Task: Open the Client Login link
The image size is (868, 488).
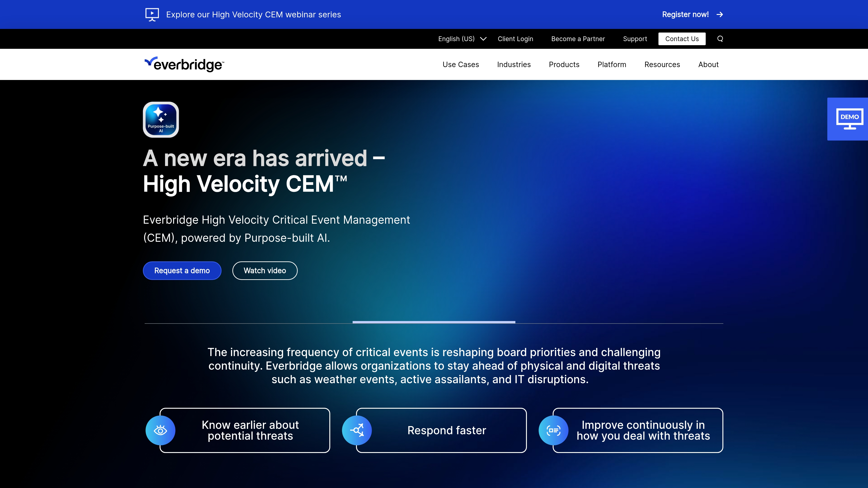Action: [515, 39]
